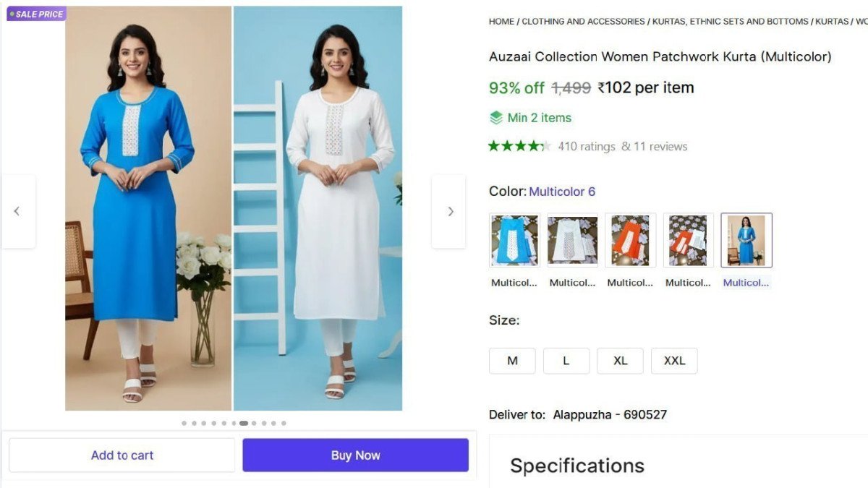Select the white kurta color variant
Screen dimensions: 868x488
click(572, 240)
